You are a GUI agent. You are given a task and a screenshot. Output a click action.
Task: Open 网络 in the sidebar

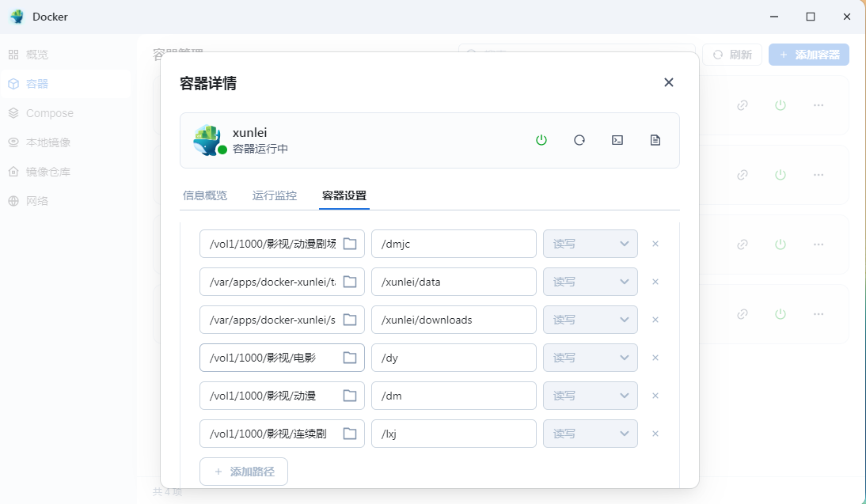tap(65, 201)
